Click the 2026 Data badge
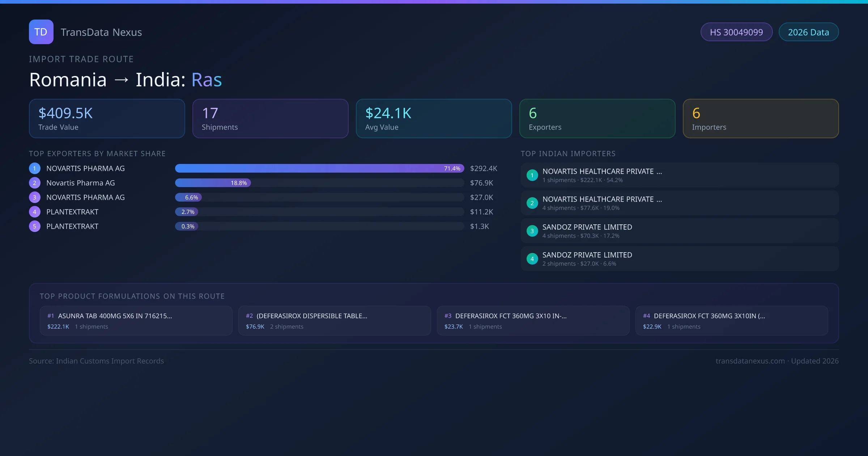 coord(808,32)
